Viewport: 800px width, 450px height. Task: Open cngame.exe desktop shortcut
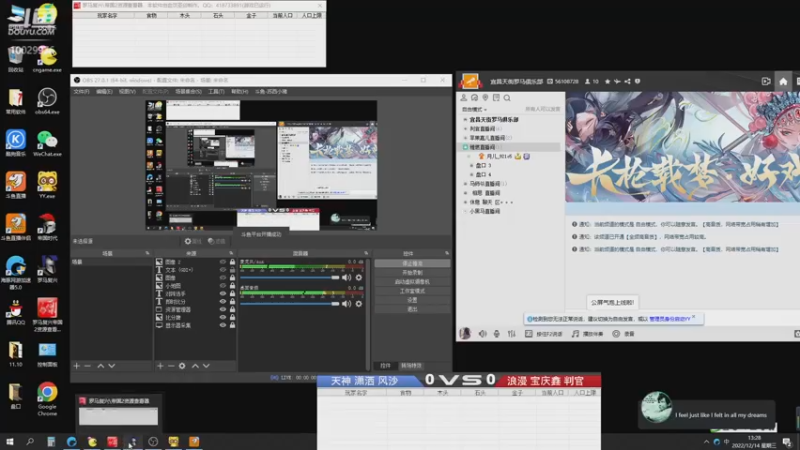[47, 59]
